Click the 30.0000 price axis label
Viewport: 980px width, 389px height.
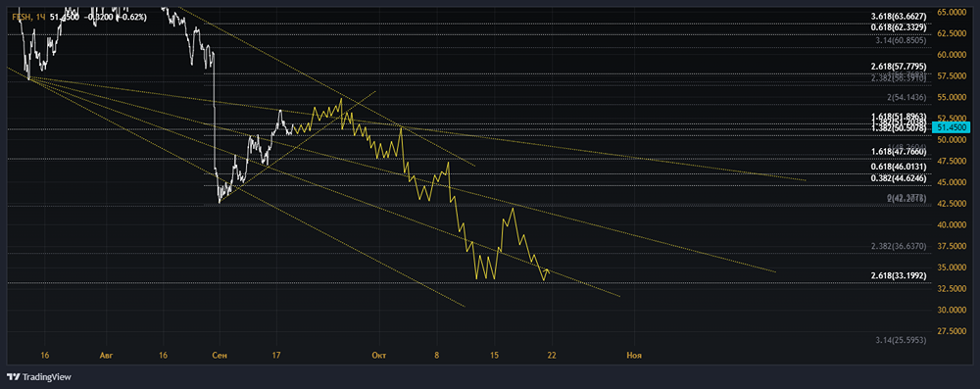click(951, 310)
